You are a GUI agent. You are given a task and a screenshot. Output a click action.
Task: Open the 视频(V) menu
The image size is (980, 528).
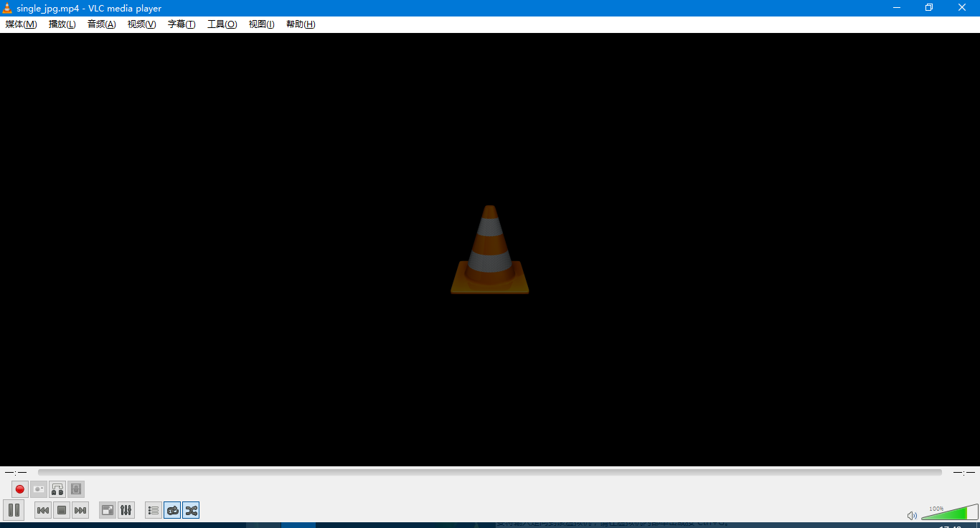click(142, 24)
